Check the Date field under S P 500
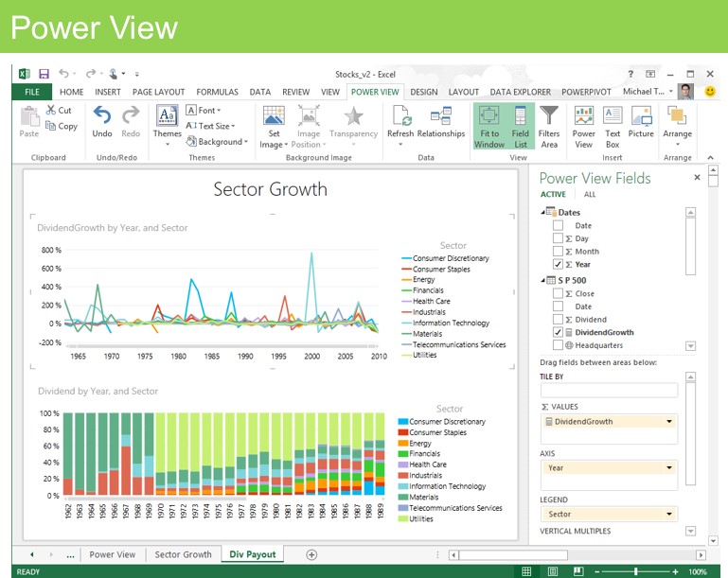The width and height of the screenshot is (728, 578). 559,307
